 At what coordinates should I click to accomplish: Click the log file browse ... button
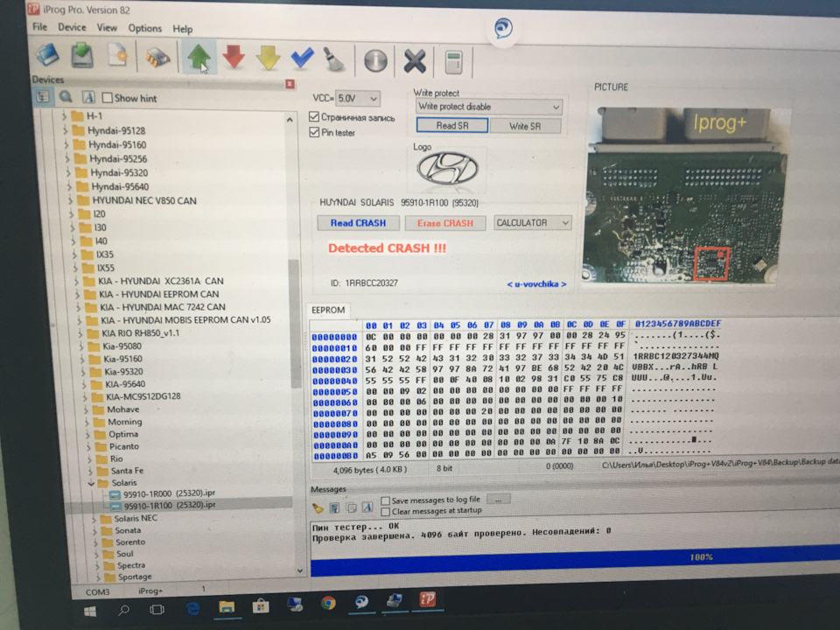pos(498,500)
